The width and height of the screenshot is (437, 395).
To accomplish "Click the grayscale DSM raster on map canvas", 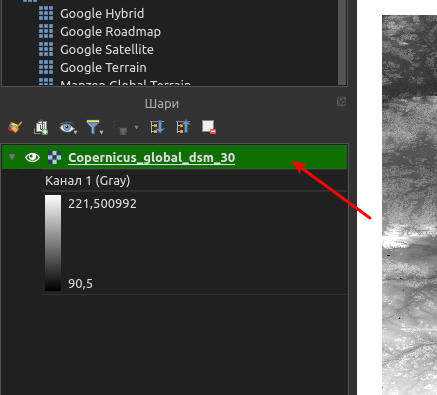I will click(409, 205).
